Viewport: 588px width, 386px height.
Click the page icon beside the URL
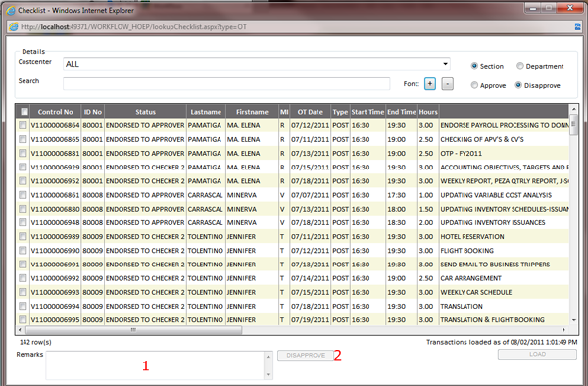click(14, 27)
